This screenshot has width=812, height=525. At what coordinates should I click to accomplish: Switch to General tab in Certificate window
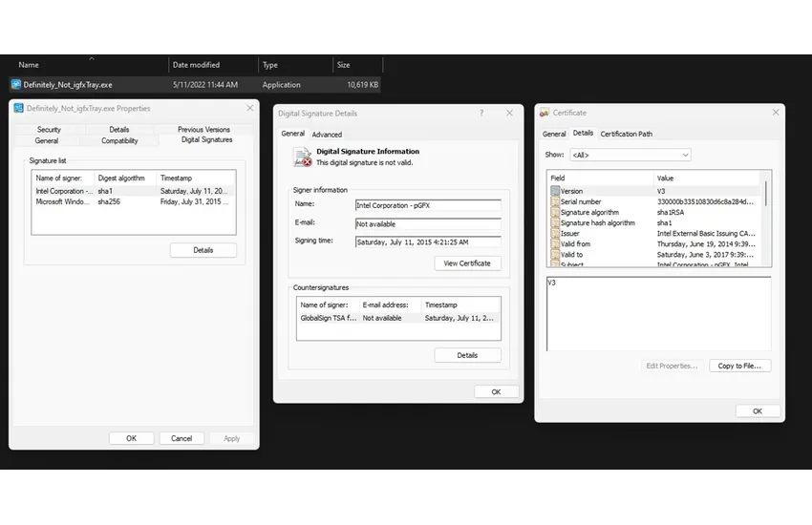pos(553,134)
